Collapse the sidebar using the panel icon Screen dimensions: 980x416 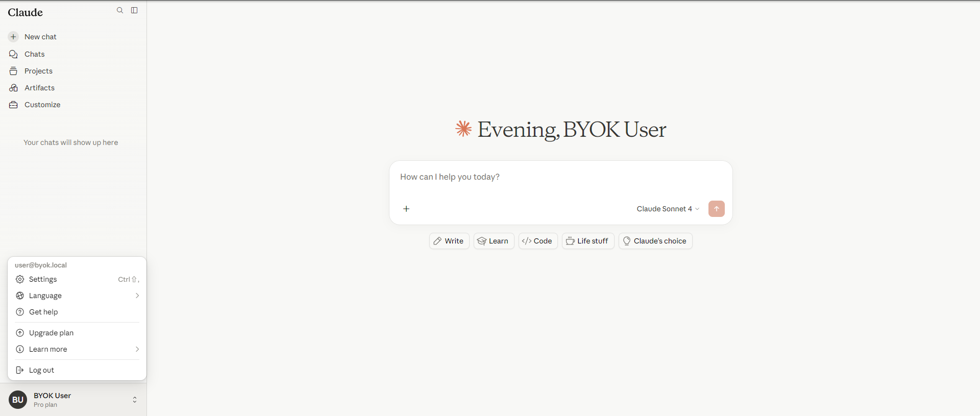(x=134, y=10)
